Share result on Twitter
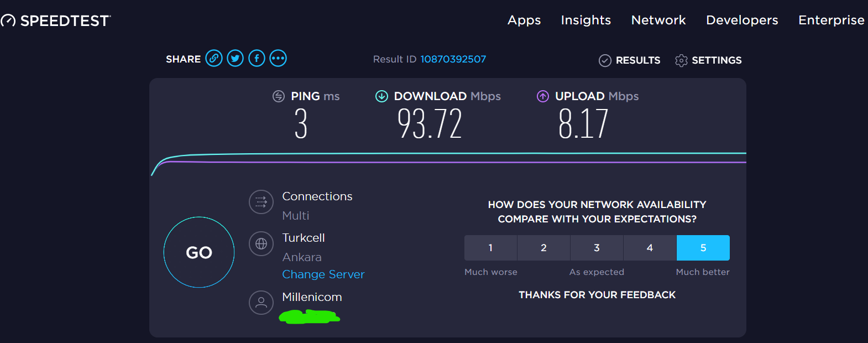The width and height of the screenshot is (868, 343). 235,58
